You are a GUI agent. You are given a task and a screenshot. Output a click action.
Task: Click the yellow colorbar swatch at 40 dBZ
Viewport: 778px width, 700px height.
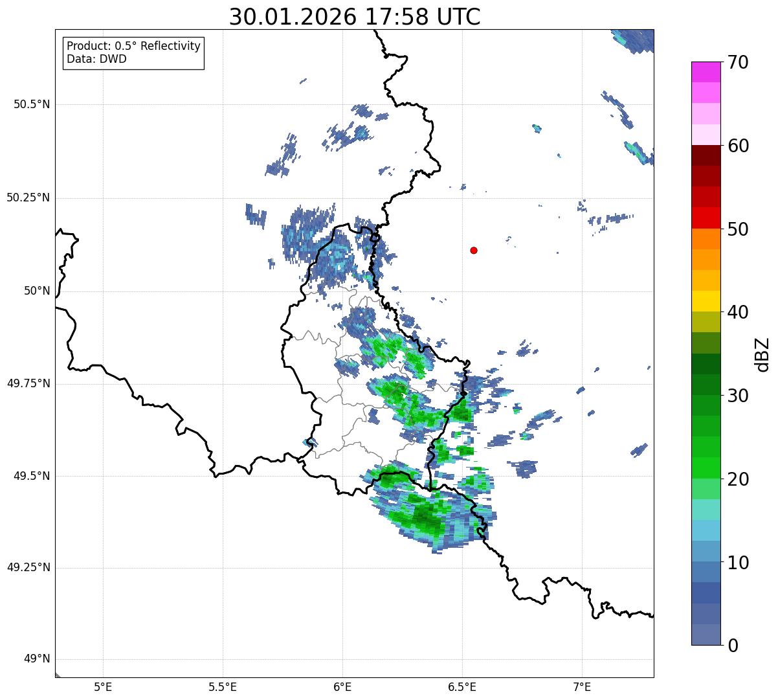point(706,301)
